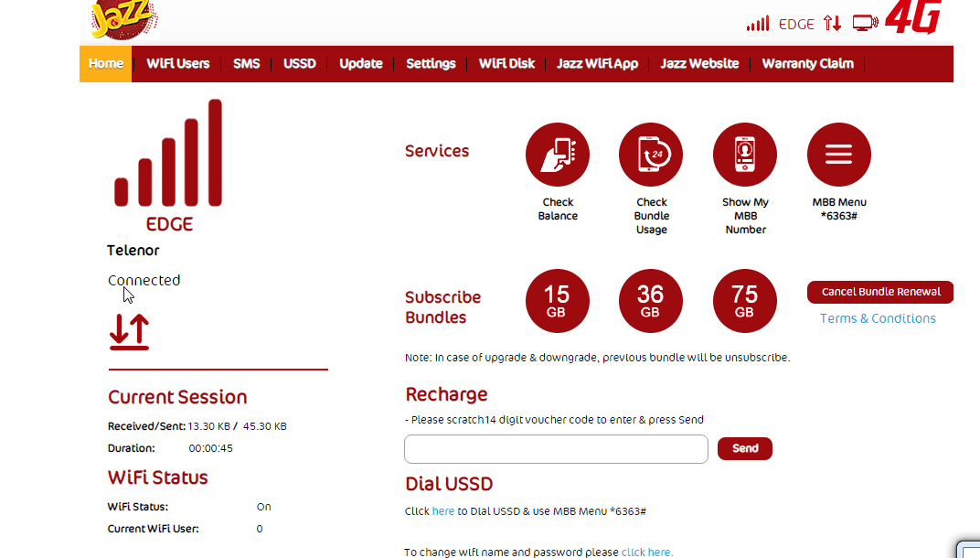Subscribe to the 15 GB bundle
Viewport: 980px width, 558px height.
click(558, 301)
